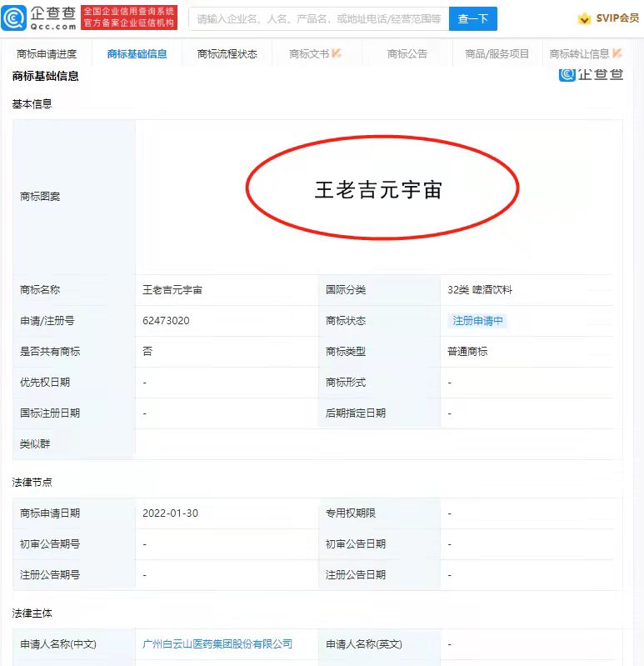Screen dimensions: 644x666
Task: Click the VIP badge next to 商标文书
Action: pyautogui.click(x=337, y=53)
